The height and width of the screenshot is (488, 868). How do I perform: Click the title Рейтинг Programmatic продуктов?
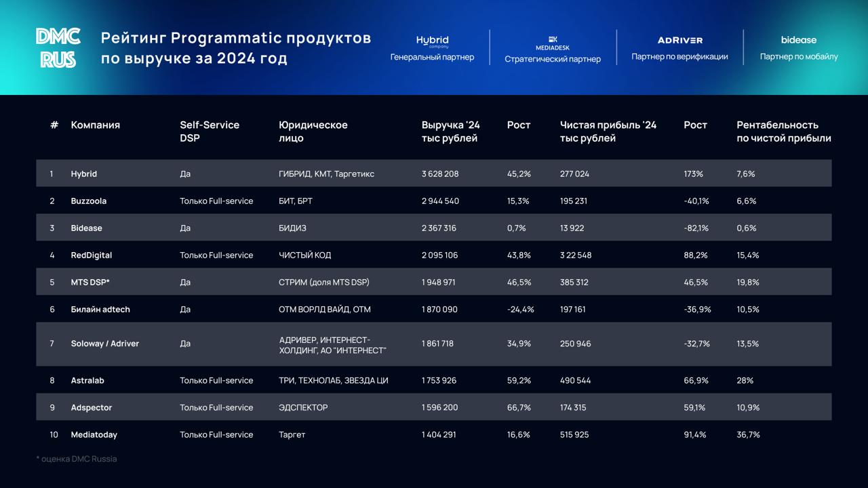click(236, 39)
